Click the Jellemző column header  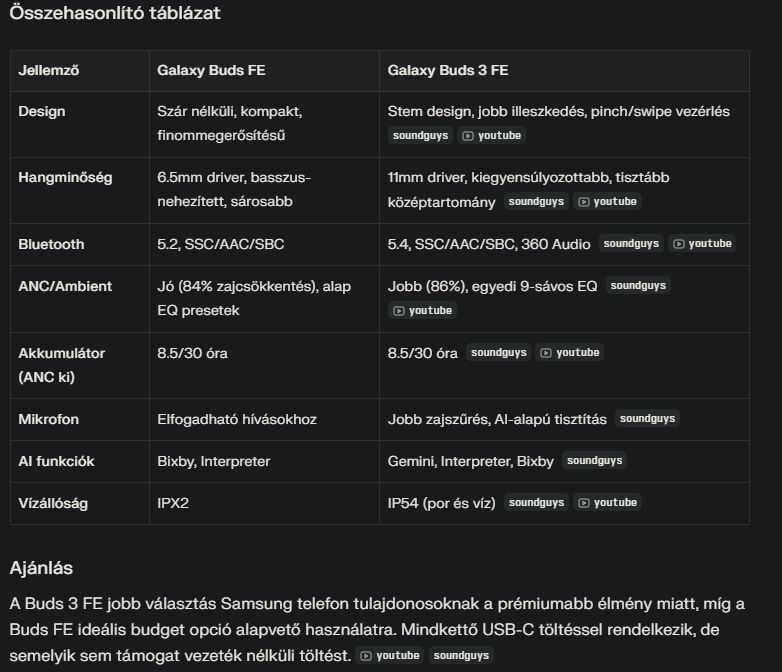coord(49,71)
